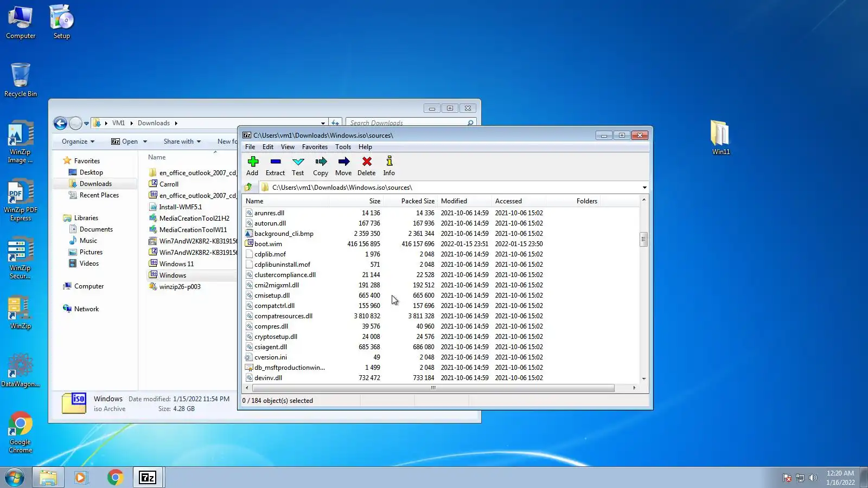Sort by Packed Size column

(x=411, y=201)
